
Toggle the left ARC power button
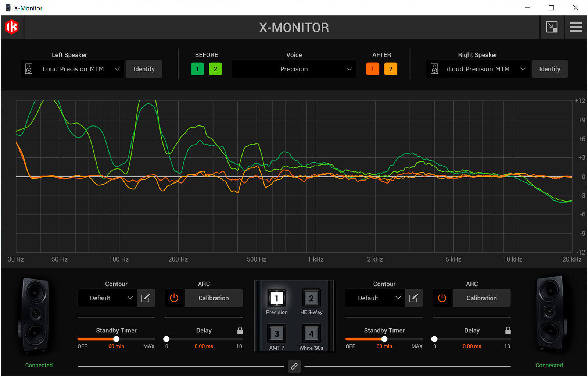point(174,298)
